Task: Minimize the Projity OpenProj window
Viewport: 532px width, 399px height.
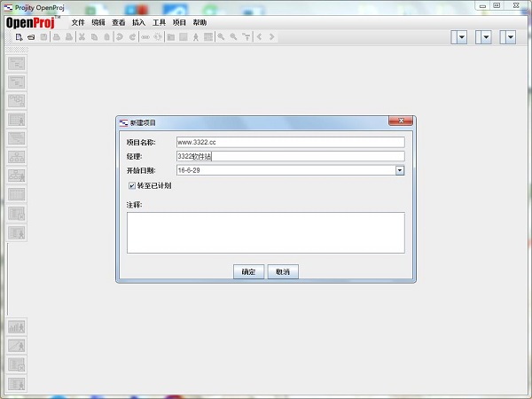Action: [482, 6]
